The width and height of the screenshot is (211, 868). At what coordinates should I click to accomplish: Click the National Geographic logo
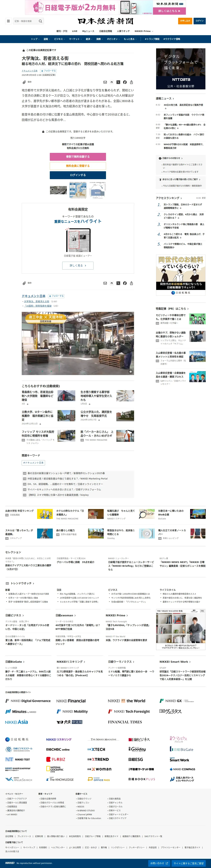click(55, 769)
